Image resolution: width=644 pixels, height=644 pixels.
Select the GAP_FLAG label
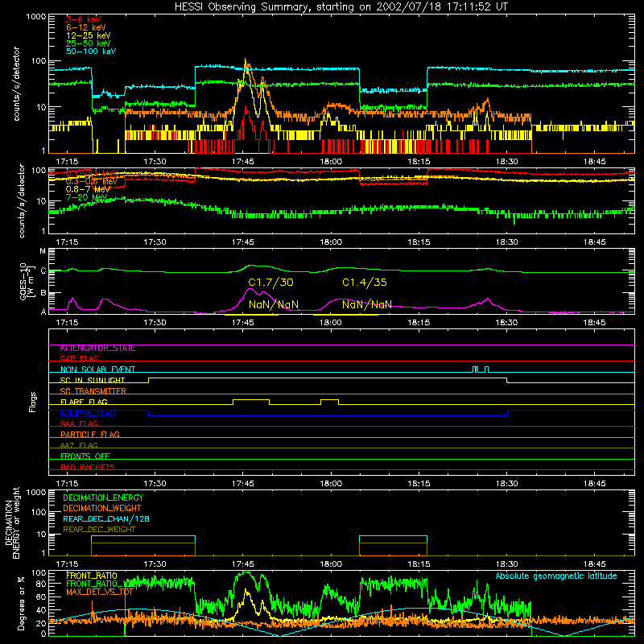click(79, 358)
